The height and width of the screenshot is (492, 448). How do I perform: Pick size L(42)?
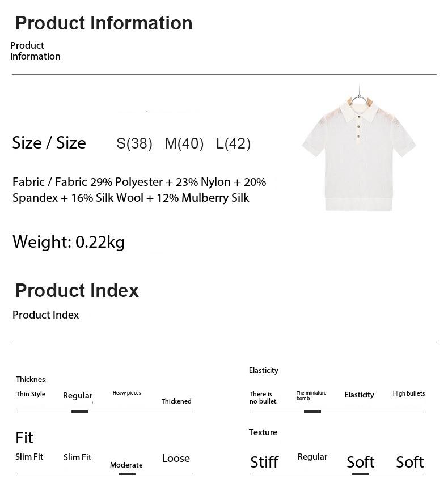click(x=233, y=144)
